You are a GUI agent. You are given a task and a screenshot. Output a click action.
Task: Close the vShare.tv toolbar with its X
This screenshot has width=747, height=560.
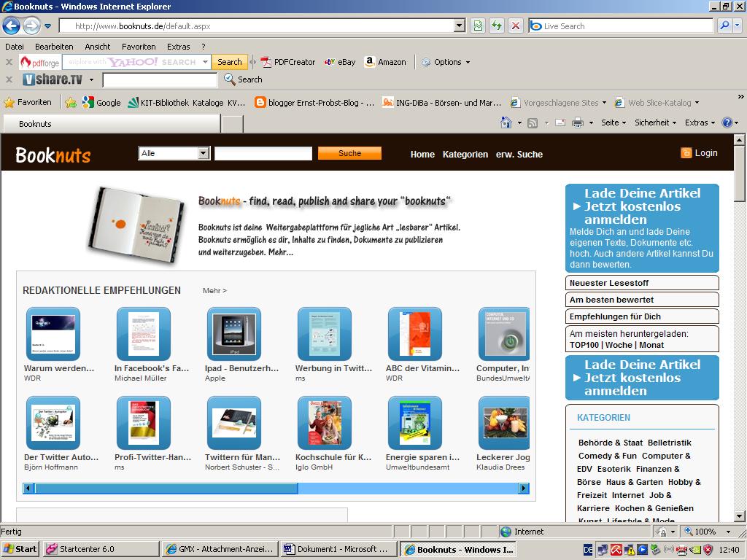9,79
